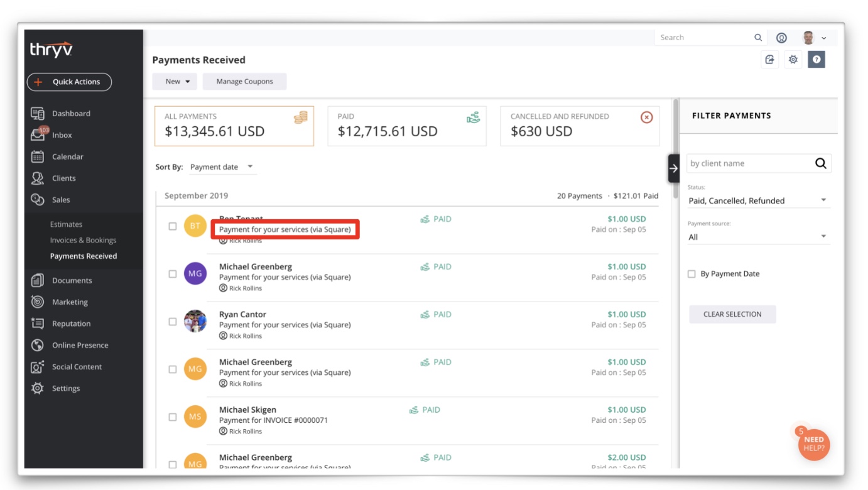Click the MG purple avatar
The width and height of the screenshot is (868, 490).
(195, 274)
